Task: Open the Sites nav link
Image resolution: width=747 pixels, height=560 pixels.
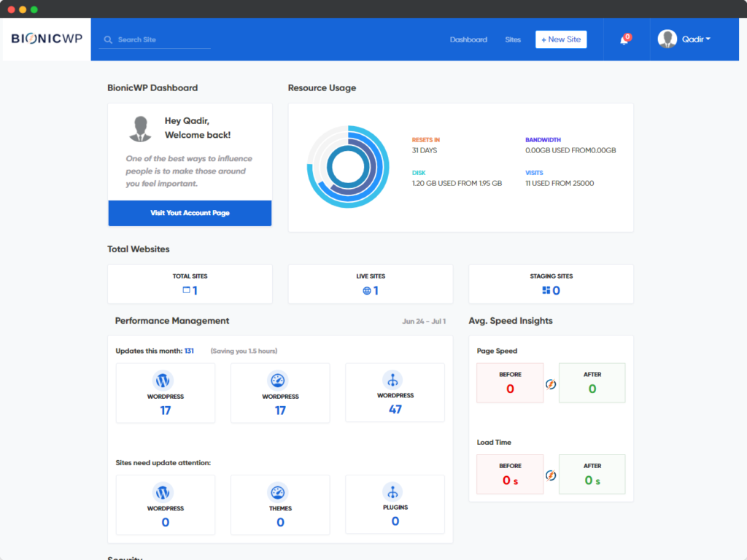Action: click(x=513, y=39)
